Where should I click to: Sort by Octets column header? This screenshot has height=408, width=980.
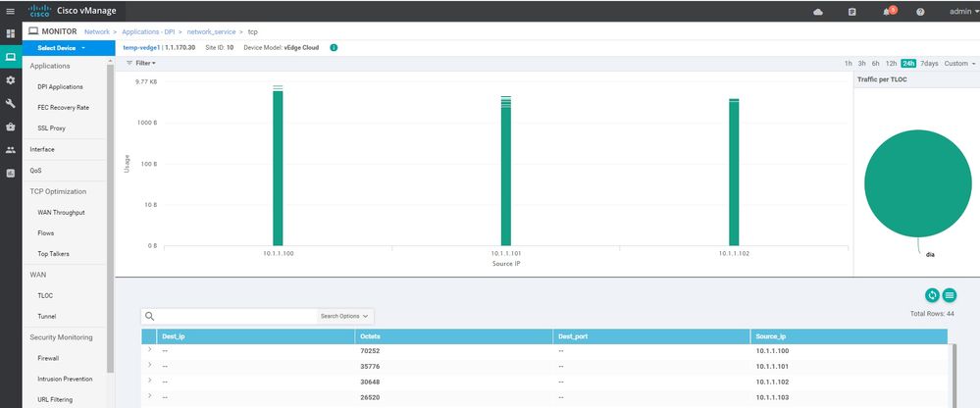click(454, 336)
